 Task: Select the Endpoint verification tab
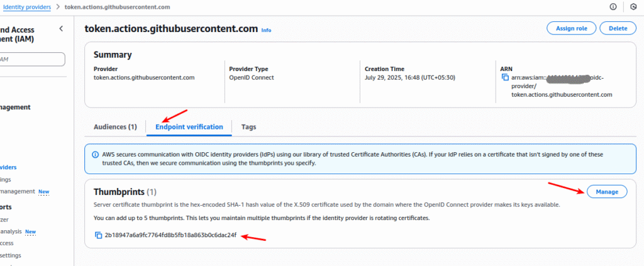(x=189, y=127)
